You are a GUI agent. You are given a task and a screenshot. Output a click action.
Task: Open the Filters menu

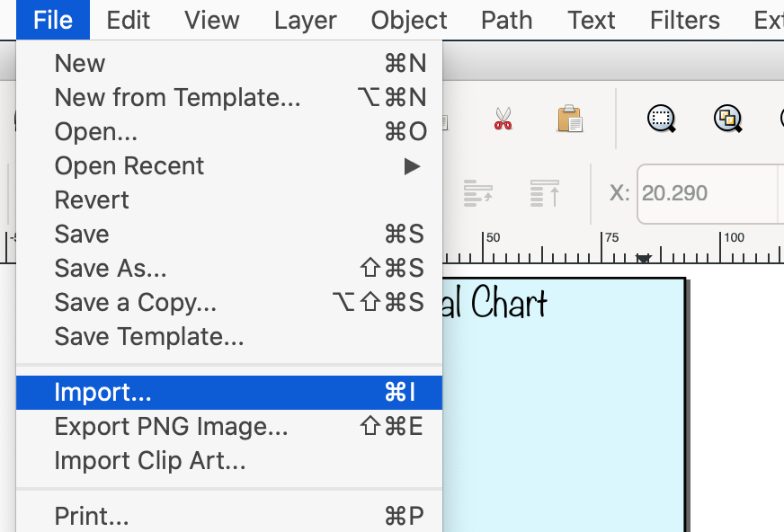point(685,20)
